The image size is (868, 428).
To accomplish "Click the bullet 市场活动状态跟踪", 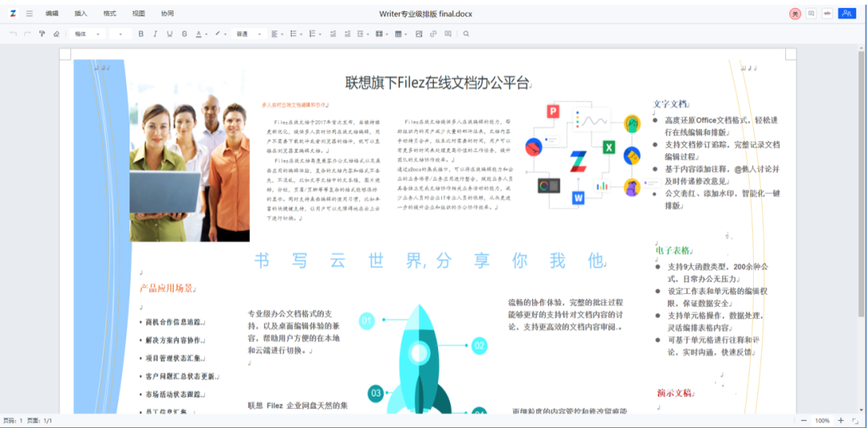I will (x=174, y=395).
